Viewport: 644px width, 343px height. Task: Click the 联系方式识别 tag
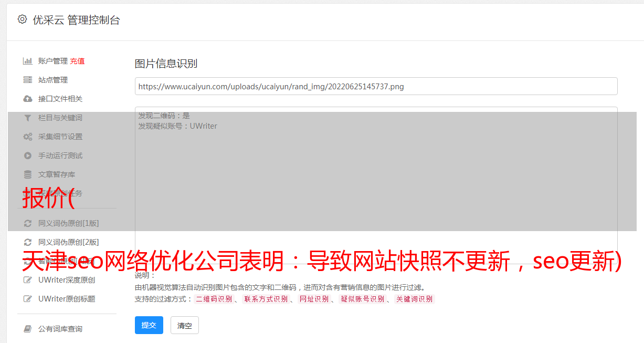(266, 299)
